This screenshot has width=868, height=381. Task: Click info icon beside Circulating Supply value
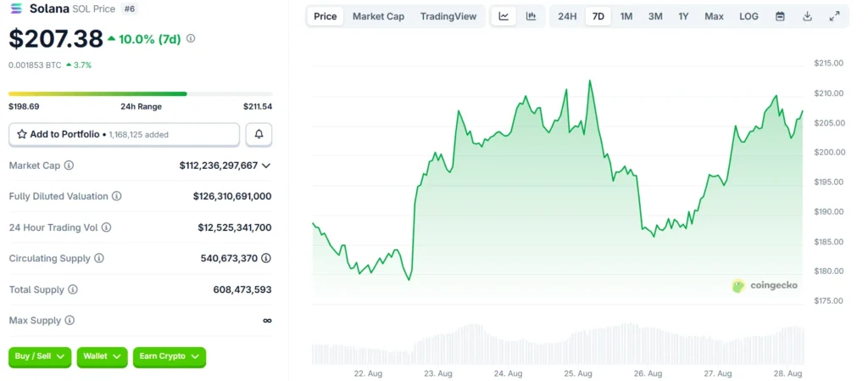tap(266, 258)
